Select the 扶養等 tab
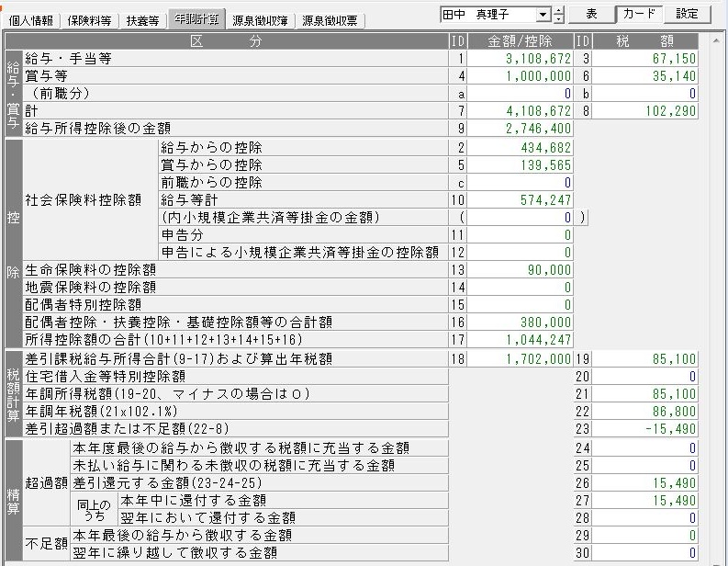This screenshot has width=728, height=566. click(x=142, y=20)
